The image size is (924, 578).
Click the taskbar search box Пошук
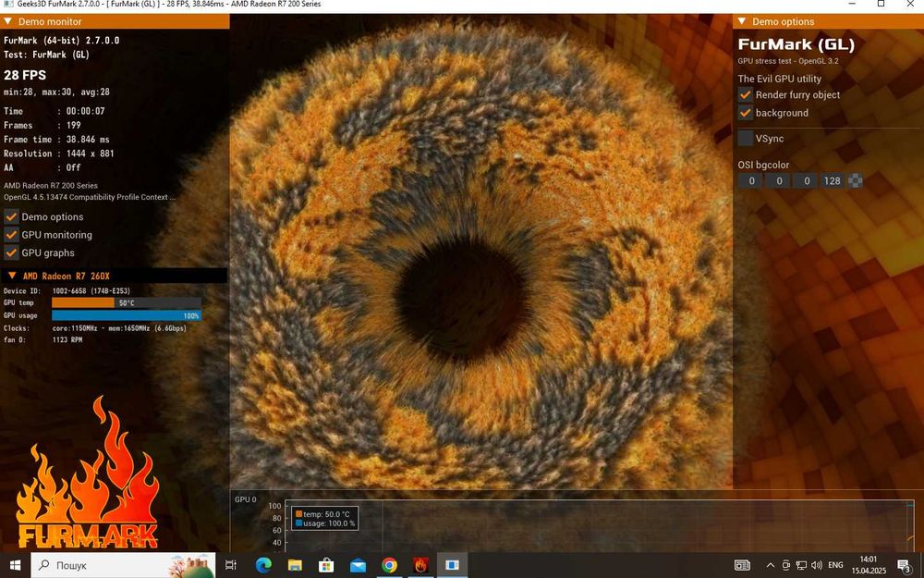[123, 565]
